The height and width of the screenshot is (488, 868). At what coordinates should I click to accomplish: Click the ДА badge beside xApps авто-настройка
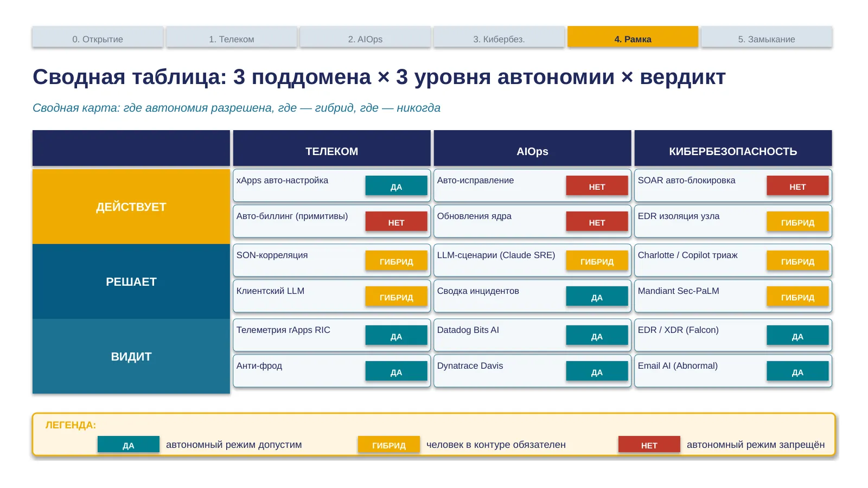(x=397, y=186)
